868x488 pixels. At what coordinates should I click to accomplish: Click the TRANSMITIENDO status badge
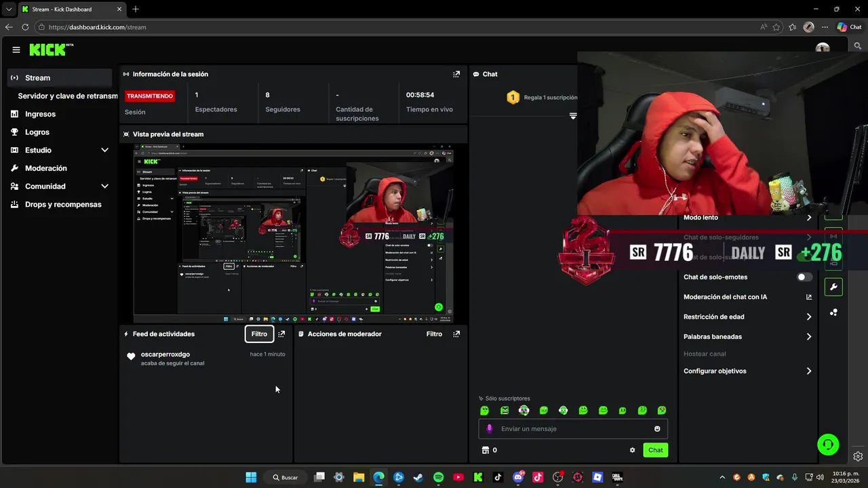(x=150, y=96)
